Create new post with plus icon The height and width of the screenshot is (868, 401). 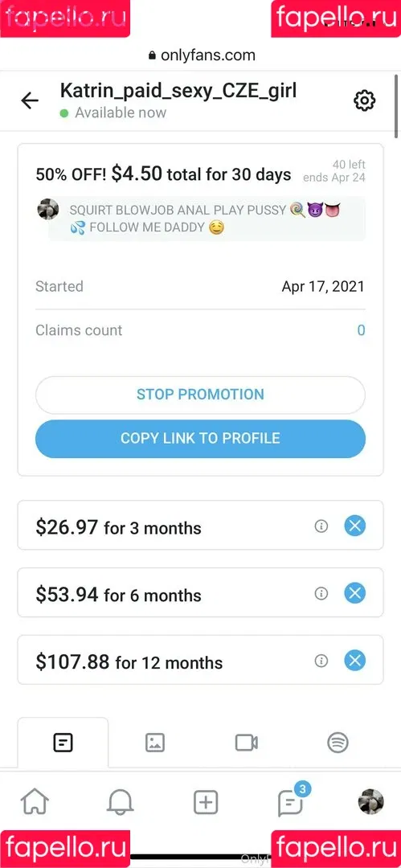pos(206,802)
